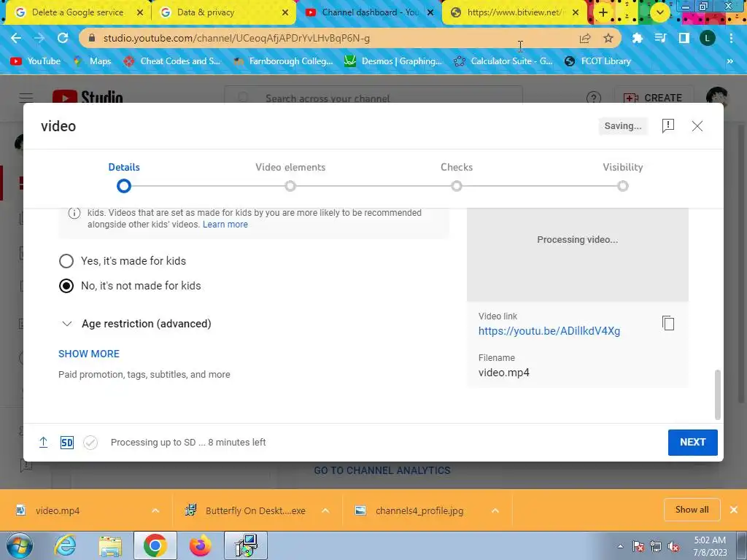Viewport: 747px width, 560px height.
Task: Open Windows Explorer folder in taskbar
Action: tap(110, 545)
